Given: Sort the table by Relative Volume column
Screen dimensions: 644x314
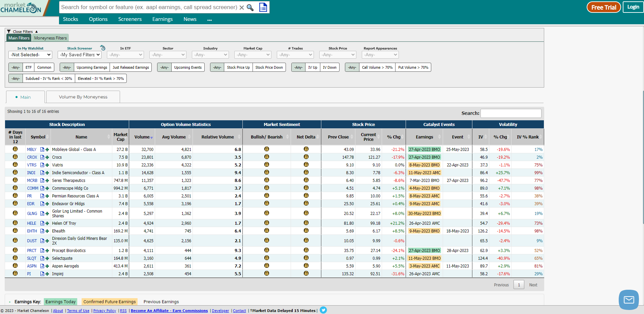Looking at the screenshot, I should click(217, 137).
